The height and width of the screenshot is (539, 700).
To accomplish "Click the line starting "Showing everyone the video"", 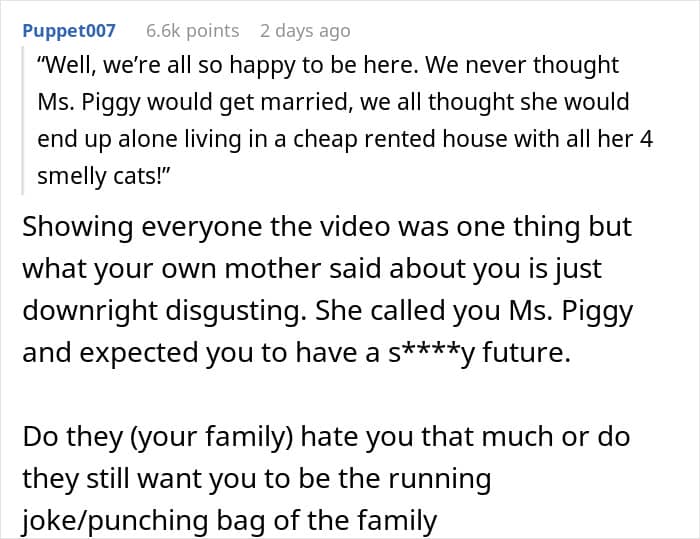I will pos(327,227).
